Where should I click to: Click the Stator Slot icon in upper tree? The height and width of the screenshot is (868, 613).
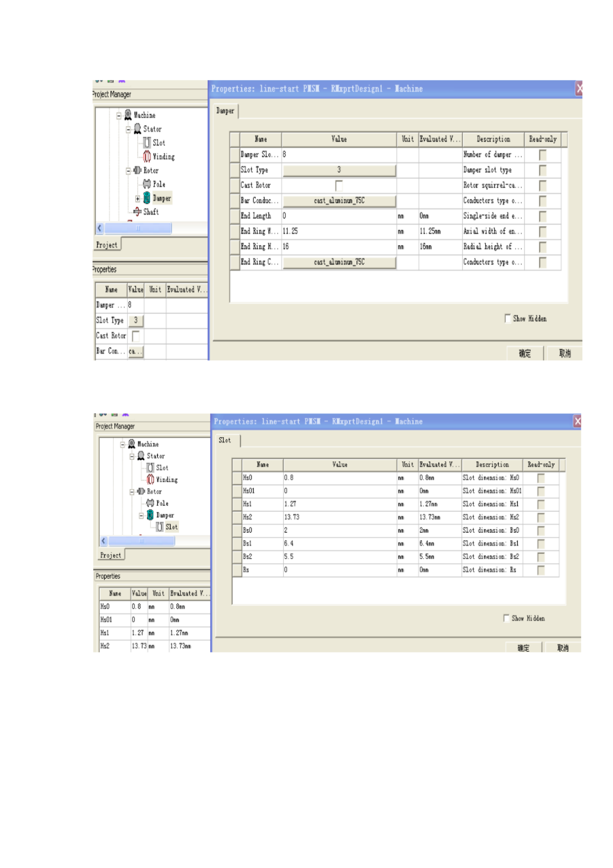tap(147, 142)
